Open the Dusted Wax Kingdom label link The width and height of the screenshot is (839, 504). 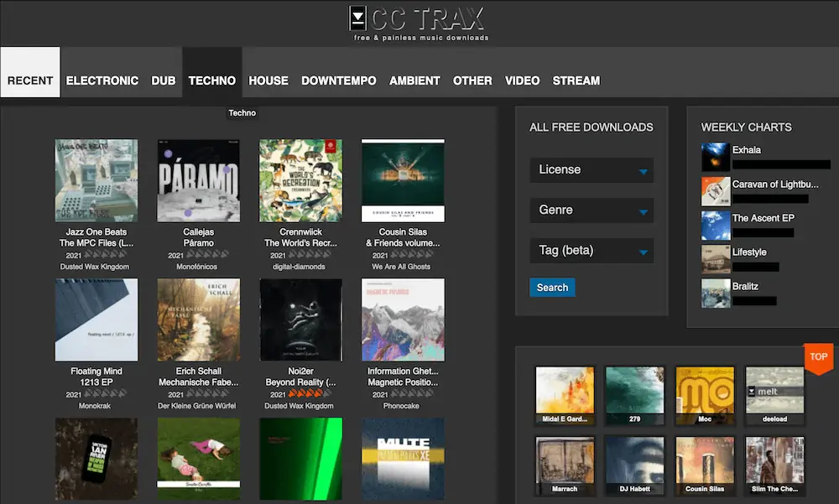point(96,267)
